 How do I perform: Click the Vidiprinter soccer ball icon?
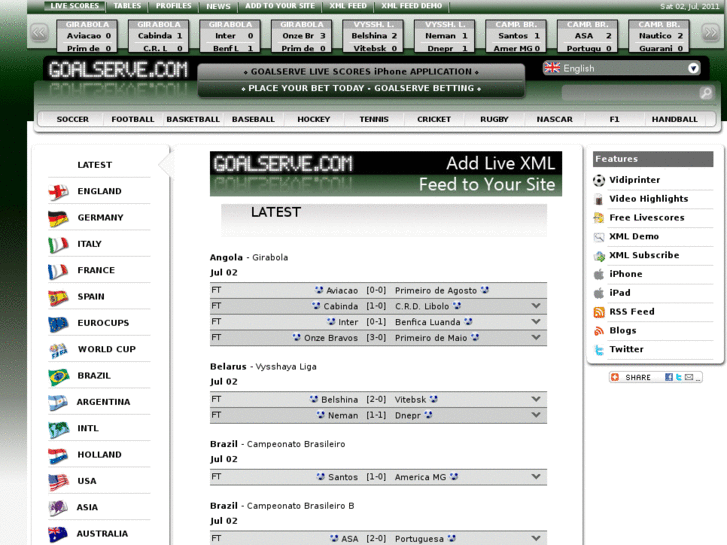pyautogui.click(x=599, y=180)
